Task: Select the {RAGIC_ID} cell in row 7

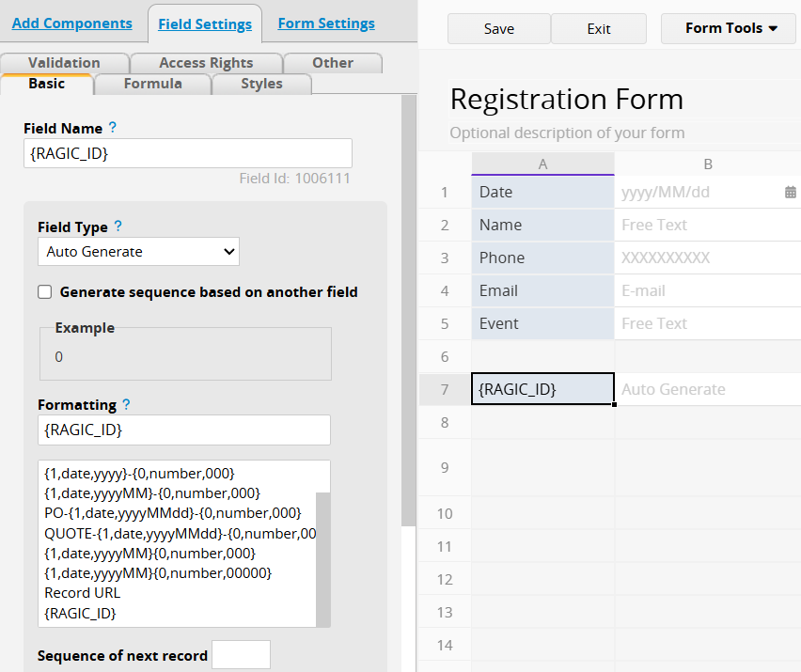Action: (542, 389)
